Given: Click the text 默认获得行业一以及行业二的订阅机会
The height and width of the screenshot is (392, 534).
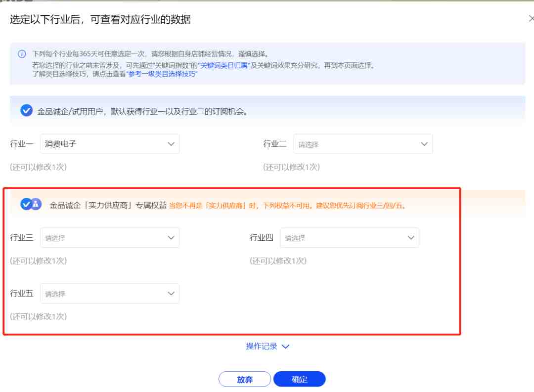Looking at the screenshot, I should point(179,111).
